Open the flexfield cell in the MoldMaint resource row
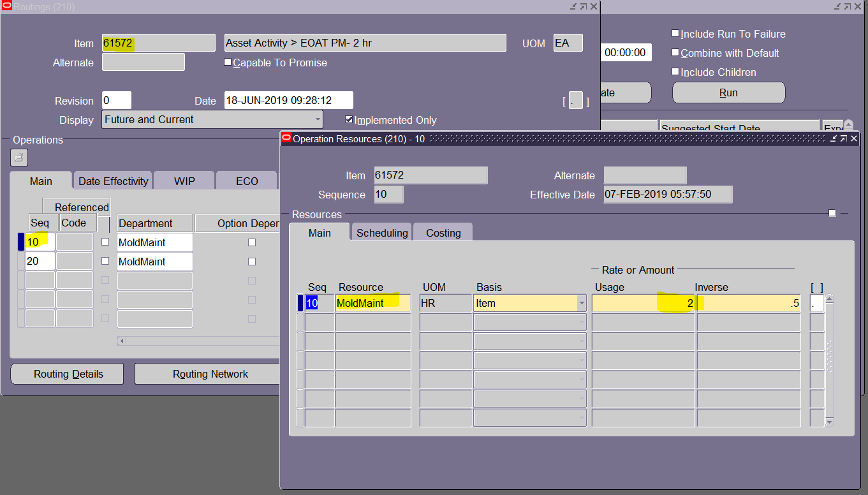 (x=817, y=303)
